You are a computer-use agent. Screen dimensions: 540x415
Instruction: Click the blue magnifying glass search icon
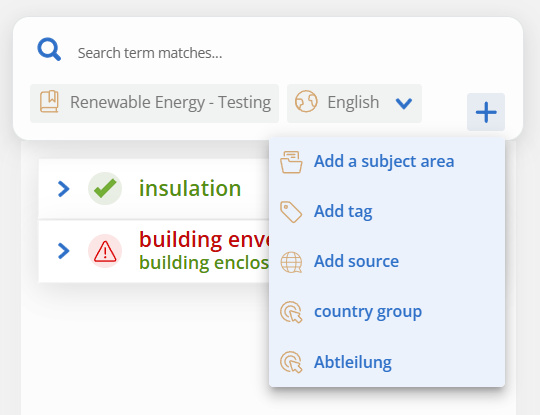(x=49, y=50)
